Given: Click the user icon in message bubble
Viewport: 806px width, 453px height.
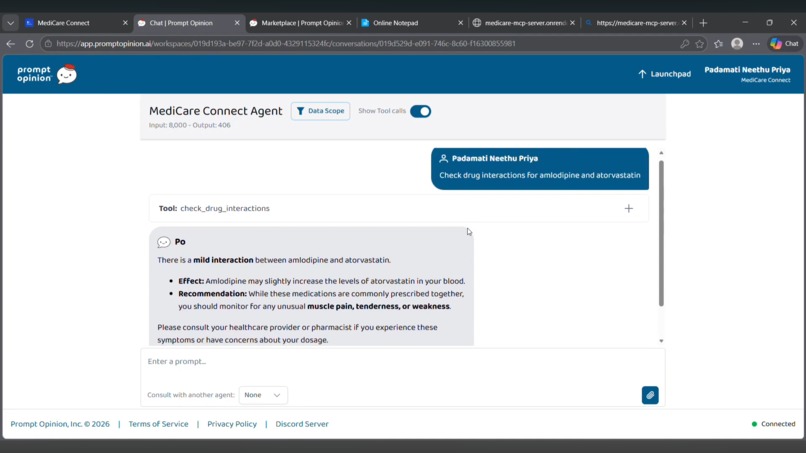Looking at the screenshot, I should pyautogui.click(x=444, y=158).
